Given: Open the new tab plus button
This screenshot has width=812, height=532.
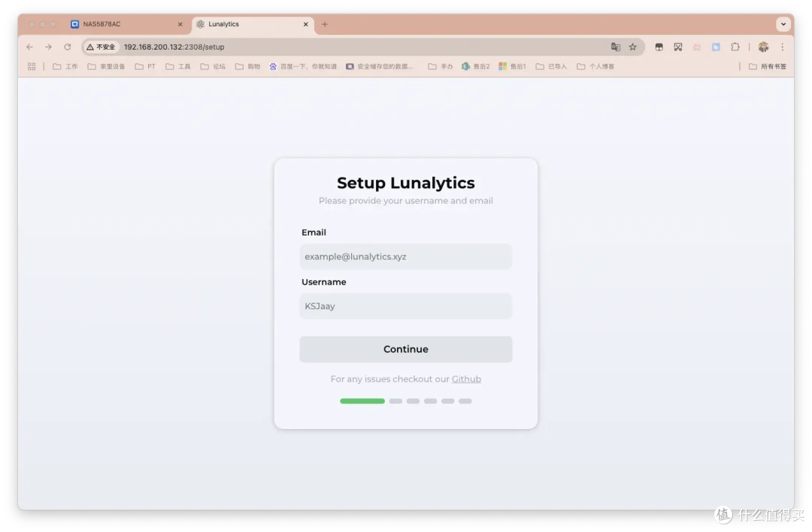Looking at the screenshot, I should coord(325,24).
